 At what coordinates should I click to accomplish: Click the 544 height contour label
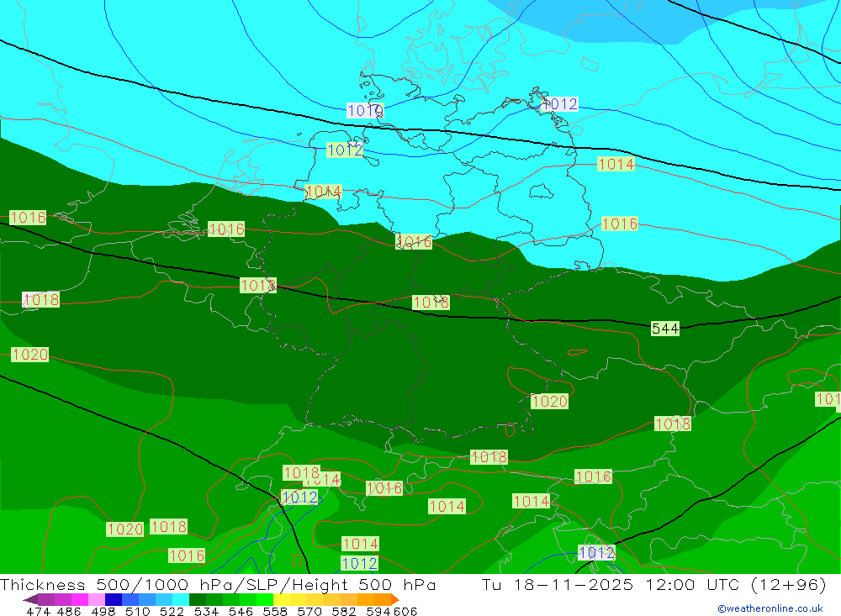pyautogui.click(x=665, y=328)
